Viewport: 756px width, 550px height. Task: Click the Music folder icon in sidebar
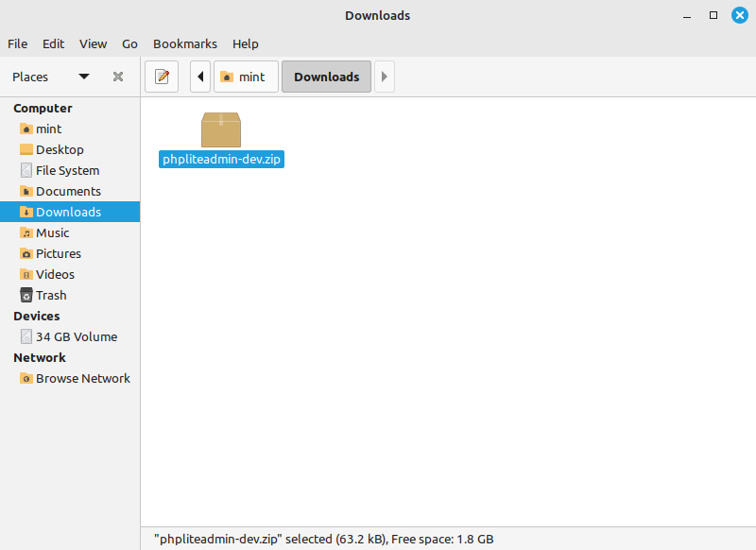pos(26,232)
